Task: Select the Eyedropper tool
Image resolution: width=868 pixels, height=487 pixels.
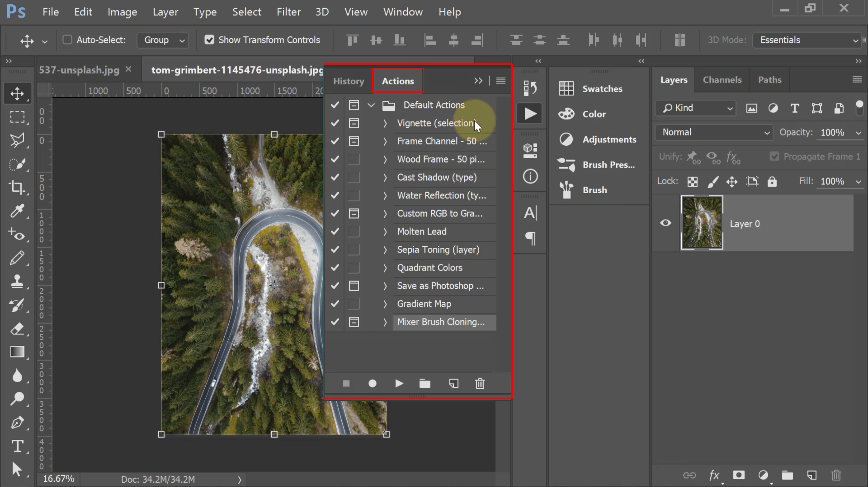Action: (17, 211)
